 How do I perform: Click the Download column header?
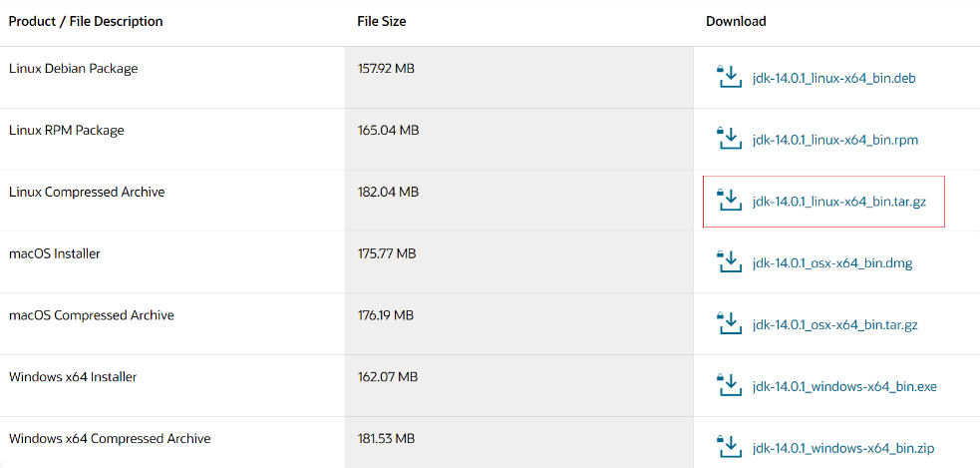click(736, 21)
